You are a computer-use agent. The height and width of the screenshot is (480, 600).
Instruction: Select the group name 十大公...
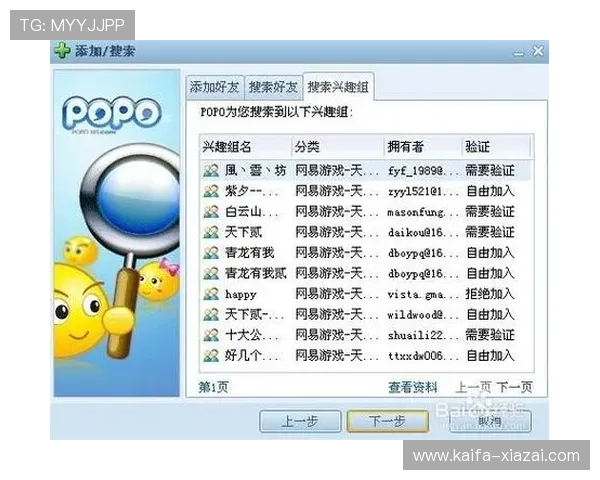253,335
